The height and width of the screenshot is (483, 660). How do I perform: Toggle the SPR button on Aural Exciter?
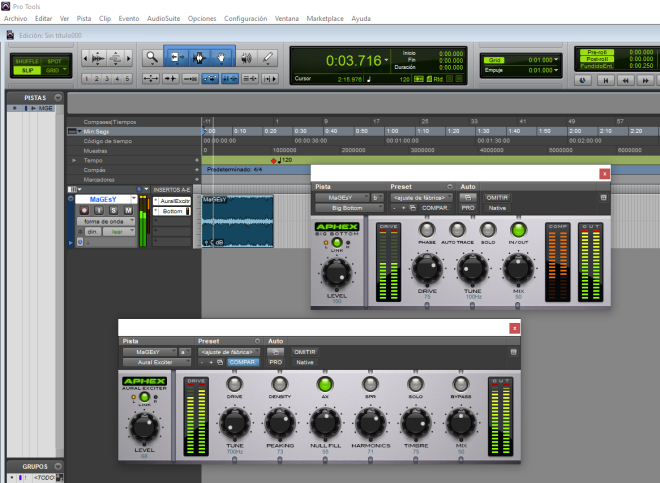(x=370, y=384)
